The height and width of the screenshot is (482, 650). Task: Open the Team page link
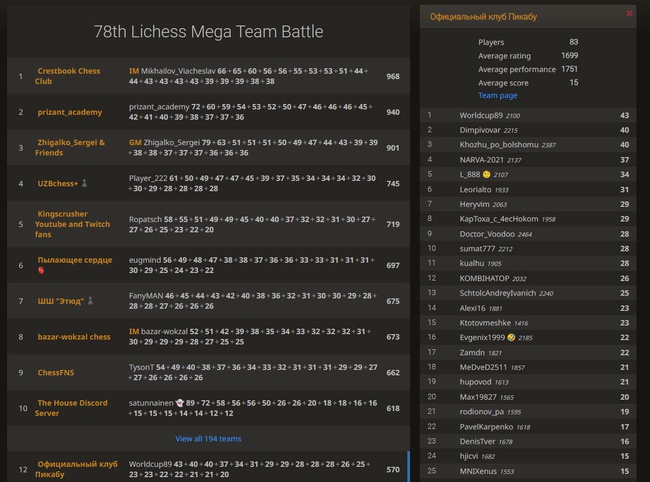tap(497, 95)
